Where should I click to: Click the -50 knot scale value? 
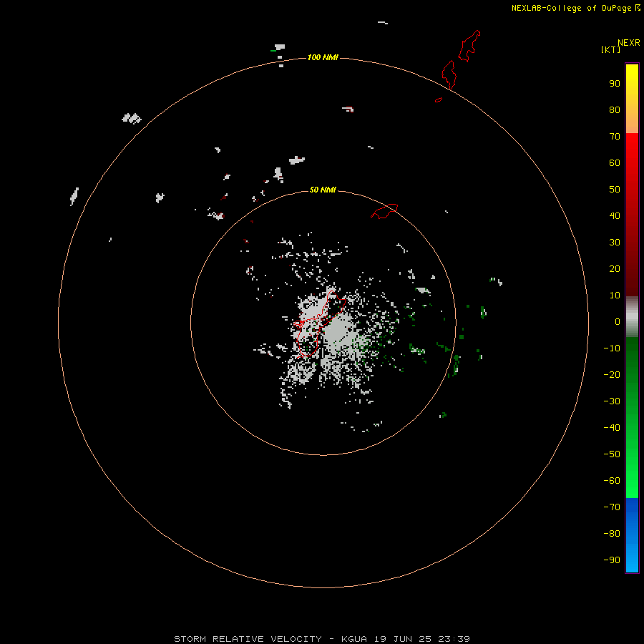coord(612,454)
